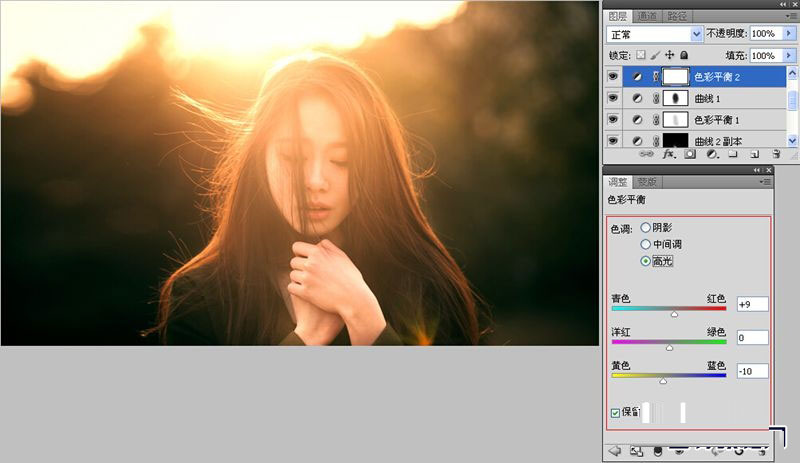The height and width of the screenshot is (463, 800).
Task: Create new fill or adjustment layer icon
Action: (711, 154)
